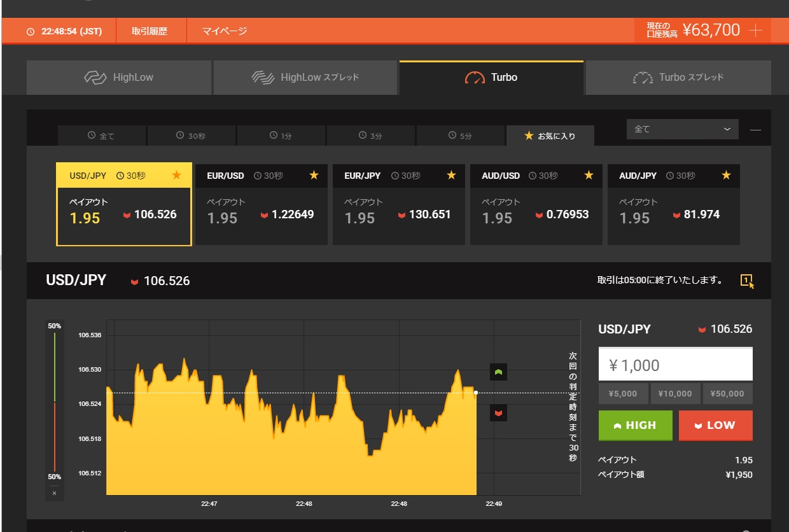Show 全て duration filter
The image size is (789, 532).
click(x=102, y=136)
